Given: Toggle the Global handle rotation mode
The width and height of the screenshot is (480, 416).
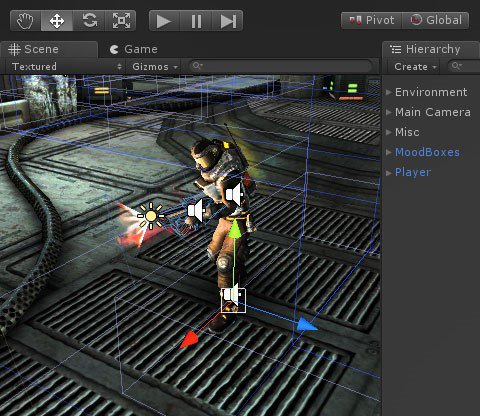Looking at the screenshot, I should point(436,20).
